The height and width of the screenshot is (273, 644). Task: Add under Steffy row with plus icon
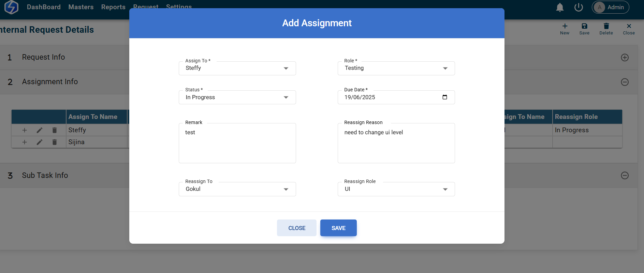[25, 130]
